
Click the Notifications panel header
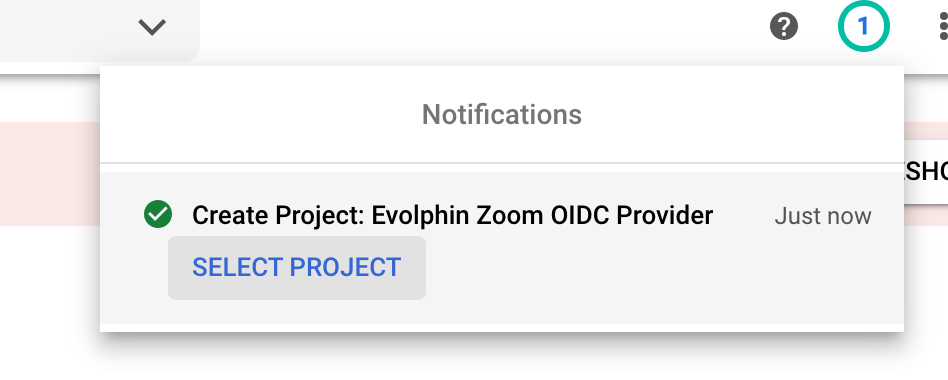[502, 114]
